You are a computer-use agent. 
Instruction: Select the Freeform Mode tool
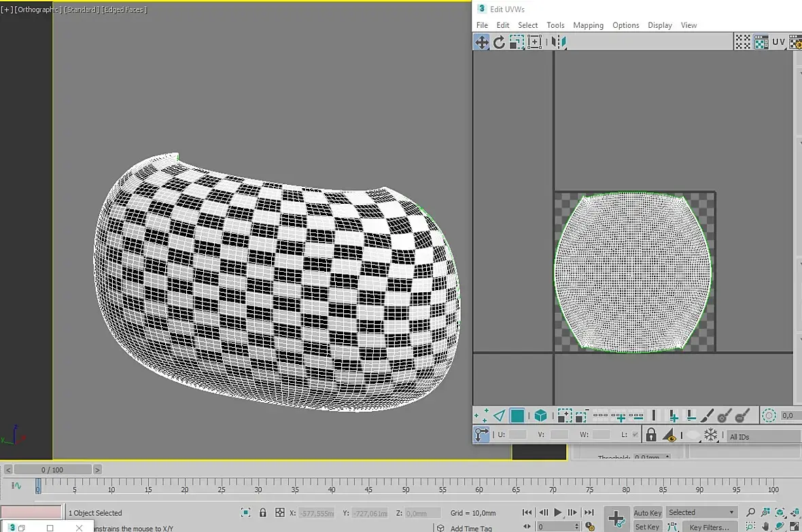pos(534,42)
